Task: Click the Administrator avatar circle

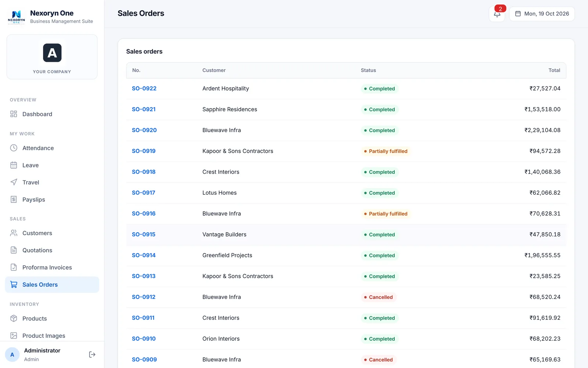Action: 12,355
